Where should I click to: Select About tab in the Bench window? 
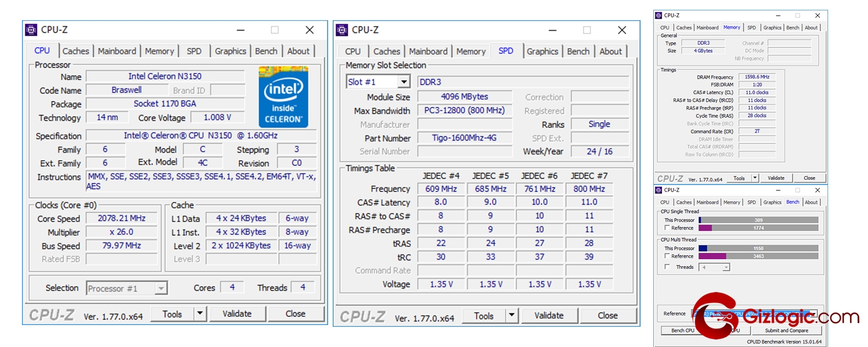click(x=811, y=202)
